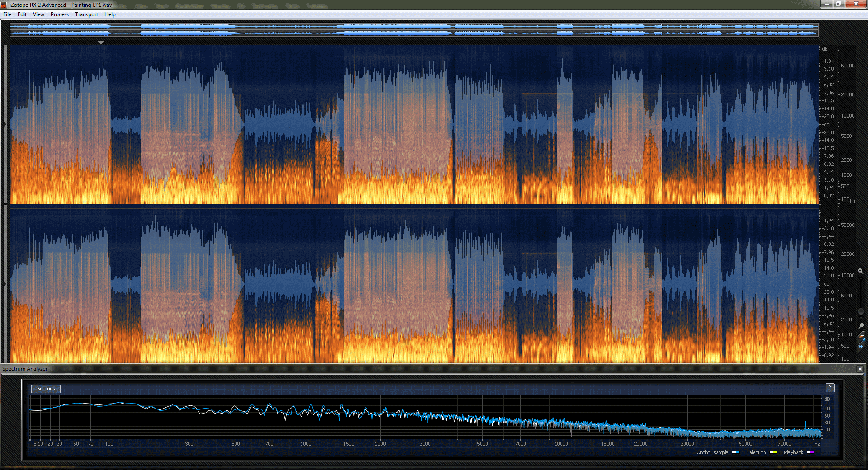Image resolution: width=868 pixels, height=470 pixels.
Task: Click the Selection yellow color swatch
Action: pos(773,452)
